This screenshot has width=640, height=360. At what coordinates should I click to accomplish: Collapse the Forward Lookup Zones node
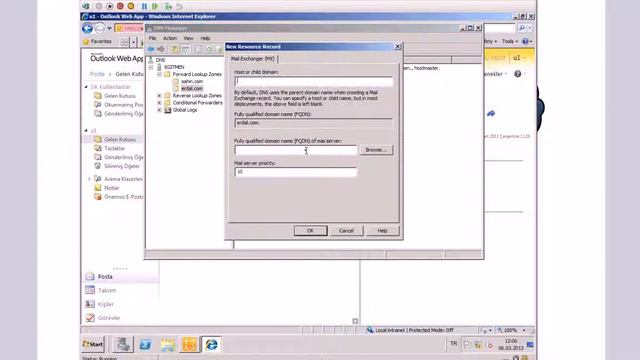[x=159, y=74]
